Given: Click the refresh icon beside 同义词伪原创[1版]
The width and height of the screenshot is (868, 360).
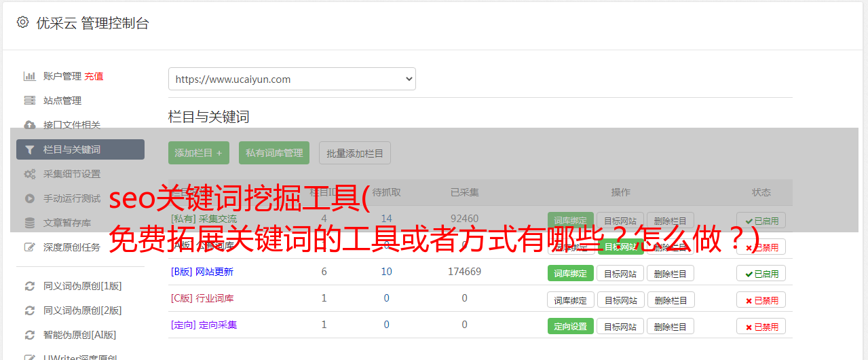Looking at the screenshot, I should (x=30, y=286).
